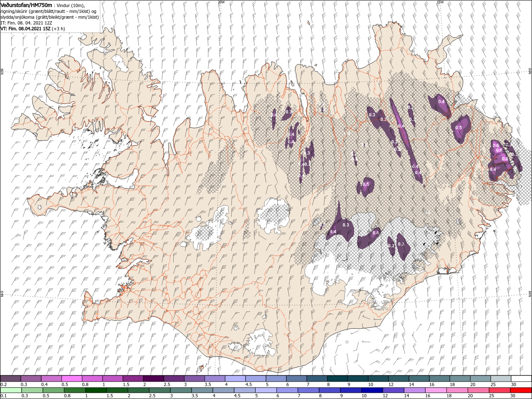Click the rain legend swatch starting at 5
Screen dimensions: 532x399
pyautogui.click(x=266, y=390)
